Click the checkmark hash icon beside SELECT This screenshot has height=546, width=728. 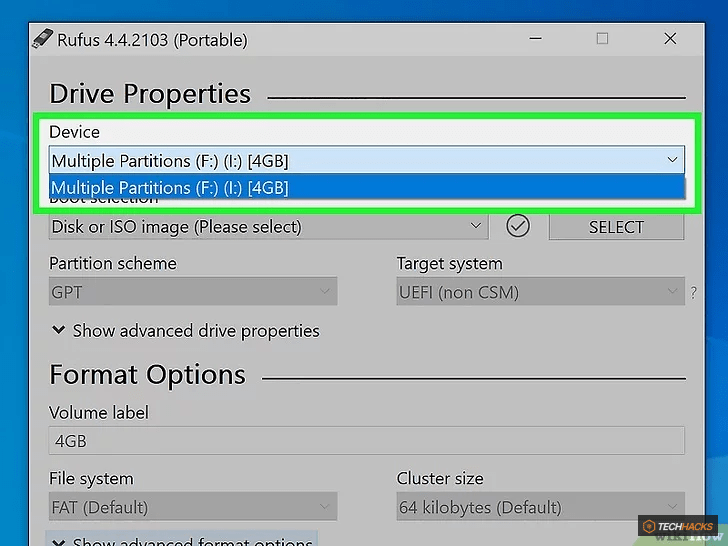tap(518, 226)
